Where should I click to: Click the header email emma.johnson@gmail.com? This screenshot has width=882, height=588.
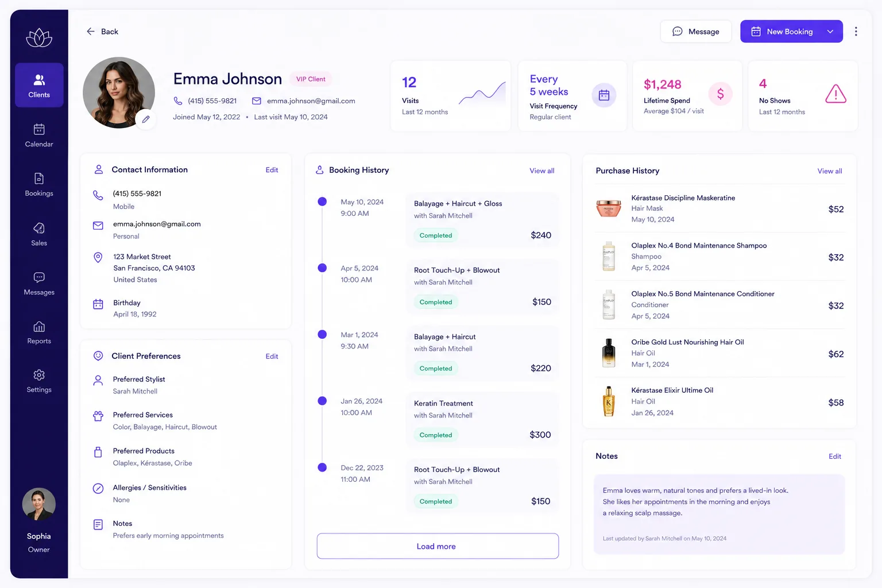[x=311, y=101]
